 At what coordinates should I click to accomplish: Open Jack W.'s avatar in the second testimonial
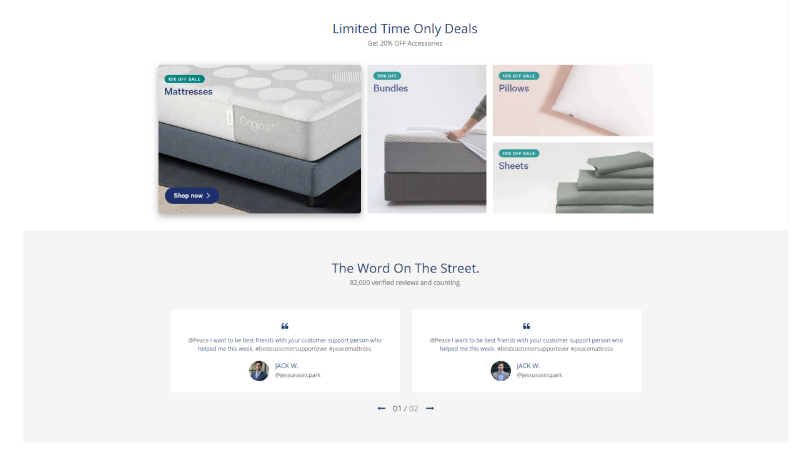[500, 371]
